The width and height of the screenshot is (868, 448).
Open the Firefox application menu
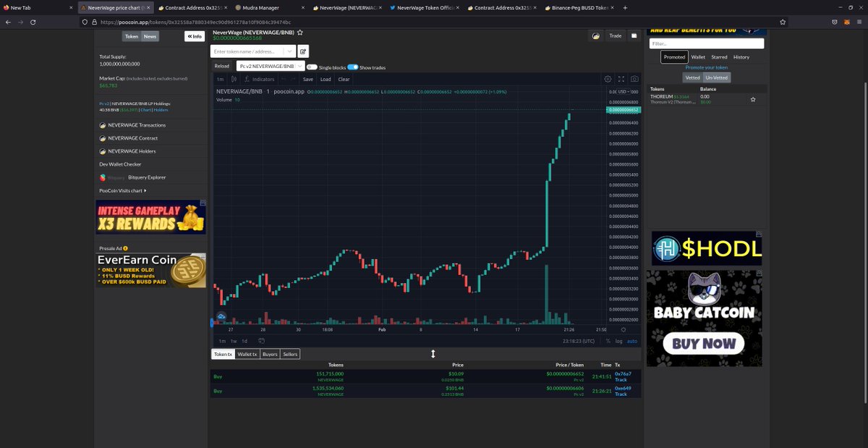click(859, 22)
